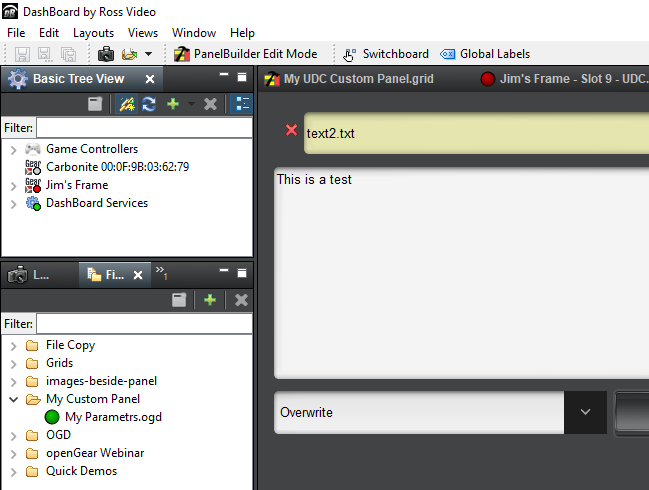Click the open folder icon in main toolbar
This screenshot has width=649, height=490.
[x=129, y=54]
